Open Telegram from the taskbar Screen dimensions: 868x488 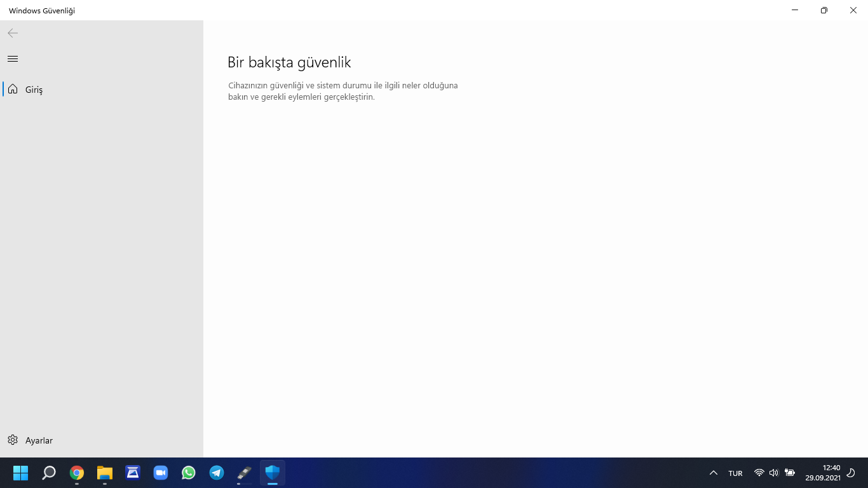[217, 473]
